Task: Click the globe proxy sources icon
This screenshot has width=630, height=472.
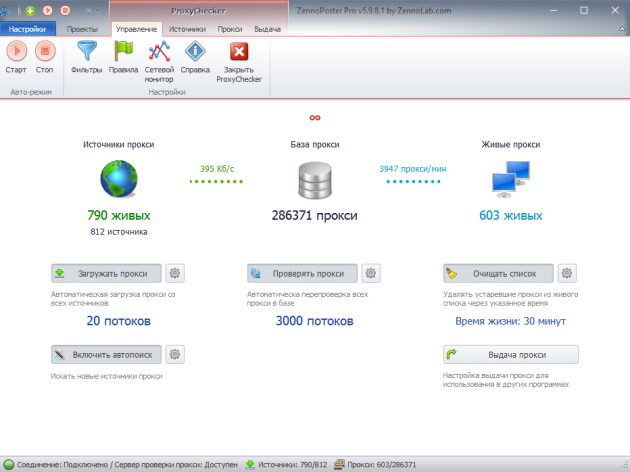Action: (x=118, y=180)
